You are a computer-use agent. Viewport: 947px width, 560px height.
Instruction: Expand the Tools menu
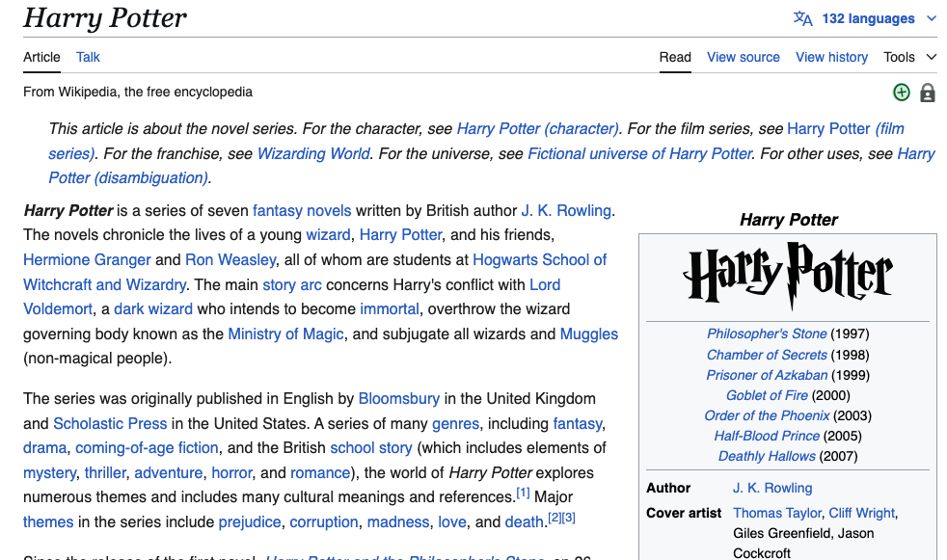tap(909, 57)
